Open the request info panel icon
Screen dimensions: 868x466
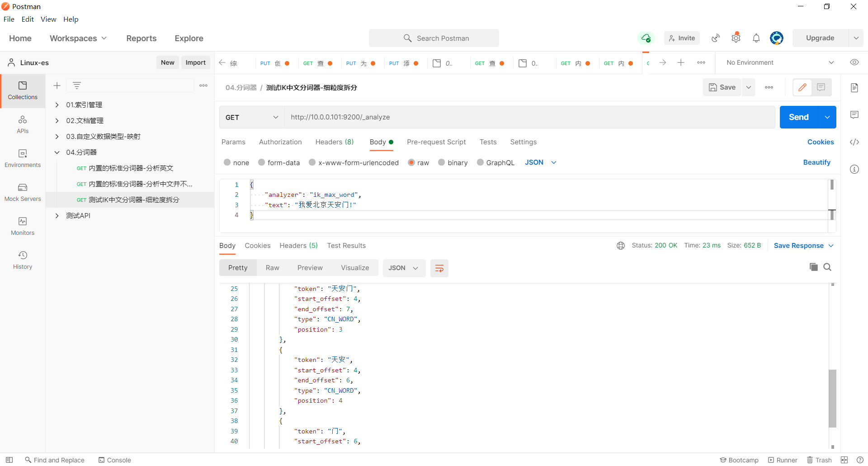coord(854,169)
